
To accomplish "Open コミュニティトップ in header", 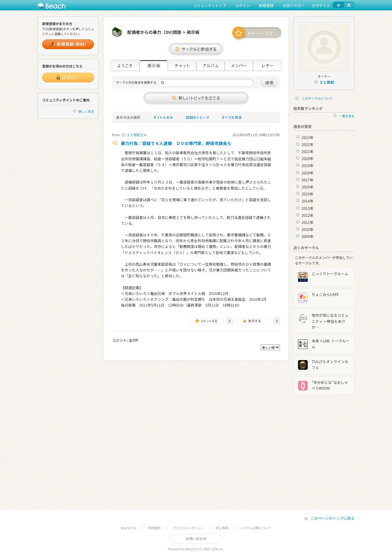I will click(209, 6).
